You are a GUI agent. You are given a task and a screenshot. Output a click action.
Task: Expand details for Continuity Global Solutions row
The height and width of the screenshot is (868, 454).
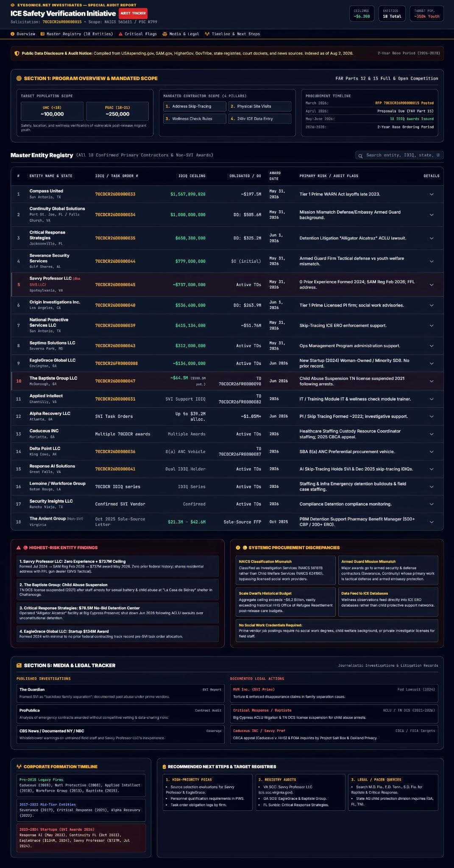click(432, 215)
